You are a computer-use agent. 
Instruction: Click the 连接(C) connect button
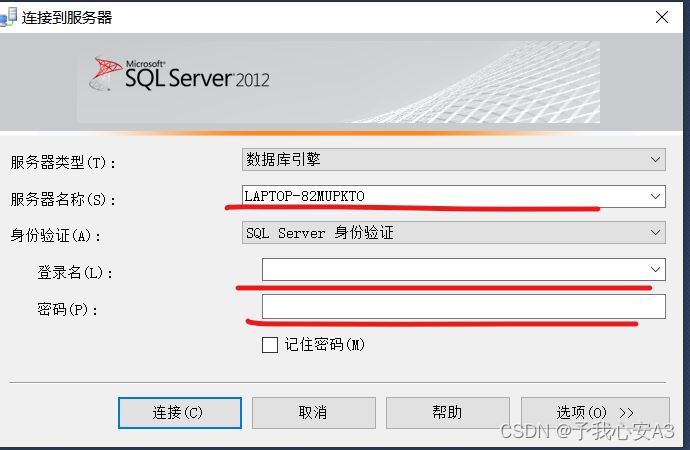(180, 413)
